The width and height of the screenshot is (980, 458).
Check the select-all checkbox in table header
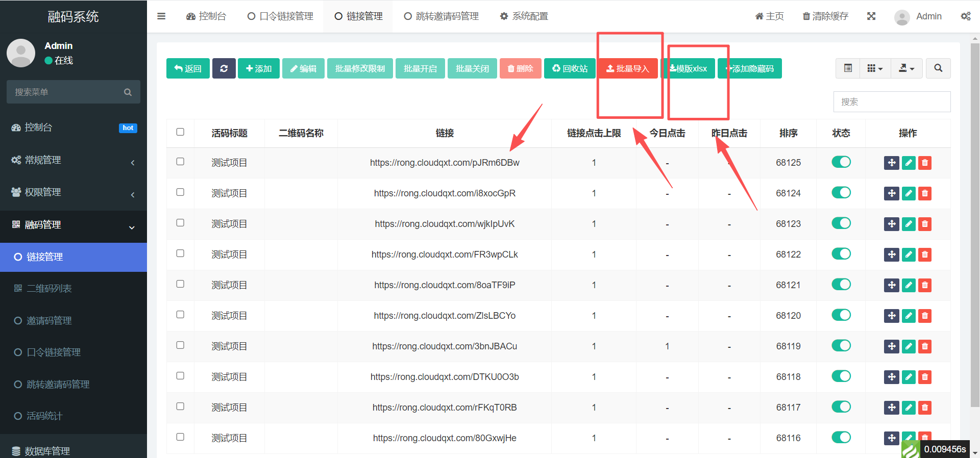point(180,132)
